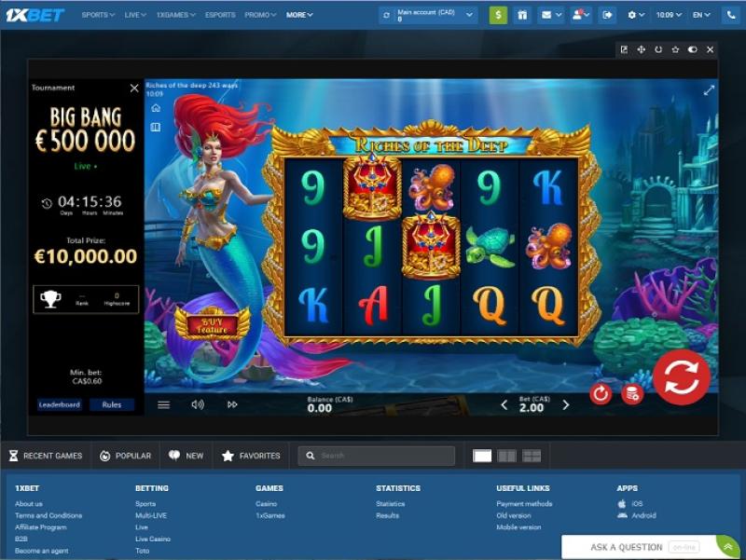Image resolution: width=746 pixels, height=560 pixels.
Task: Open the Mobile version footer link
Action: pos(518,527)
